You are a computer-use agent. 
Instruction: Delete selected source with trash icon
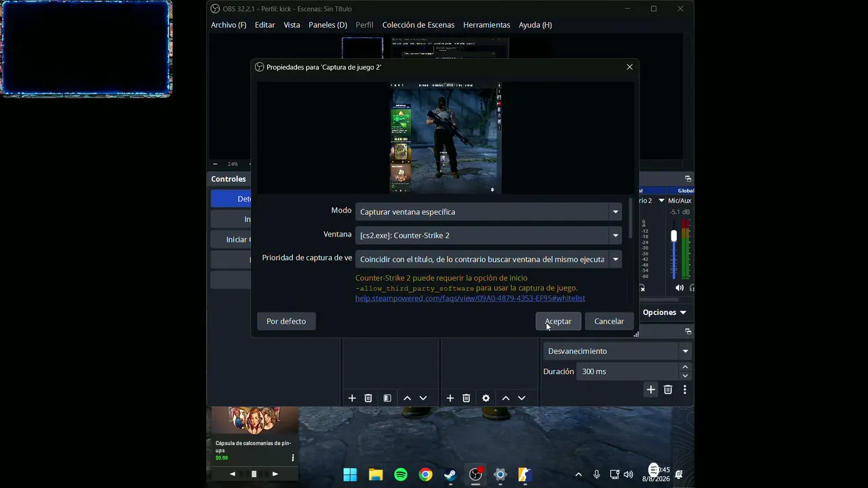tap(466, 398)
